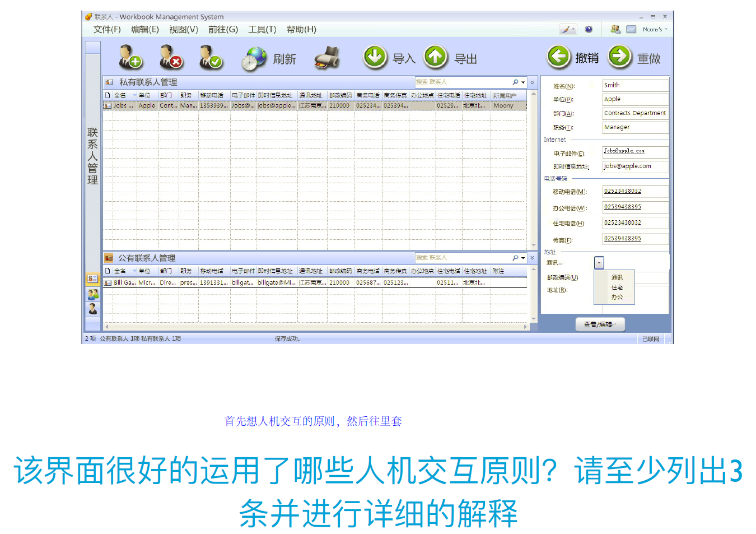
Task: Click the instant message address field
Action: point(635,166)
